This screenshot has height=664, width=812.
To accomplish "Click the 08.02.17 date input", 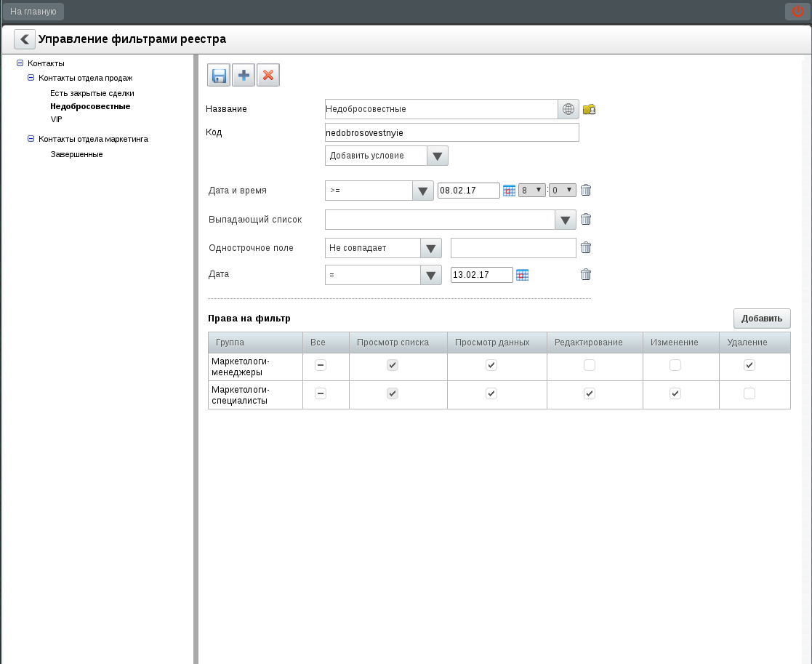I will 469,191.
